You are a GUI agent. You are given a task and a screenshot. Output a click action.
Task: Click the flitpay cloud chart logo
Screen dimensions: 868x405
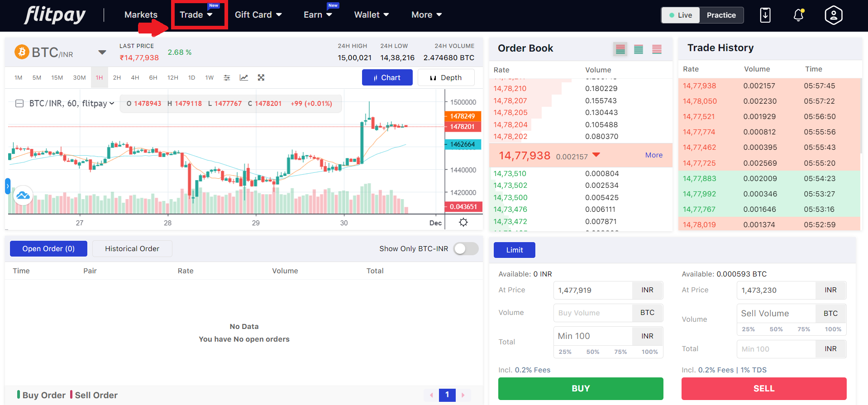pyautogui.click(x=23, y=195)
